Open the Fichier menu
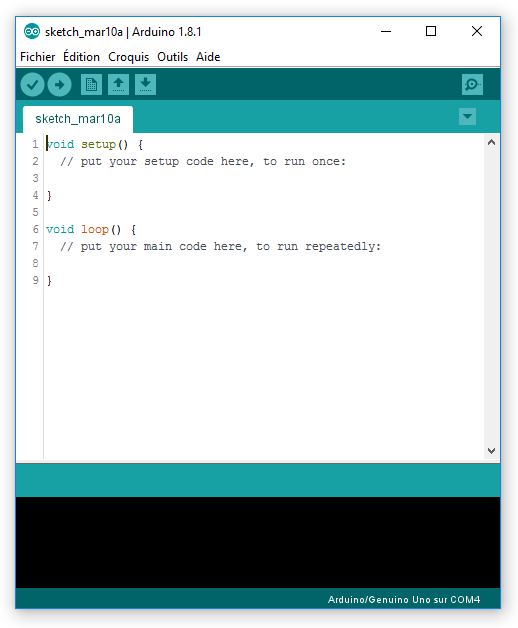This screenshot has width=518, height=628. coord(38,57)
